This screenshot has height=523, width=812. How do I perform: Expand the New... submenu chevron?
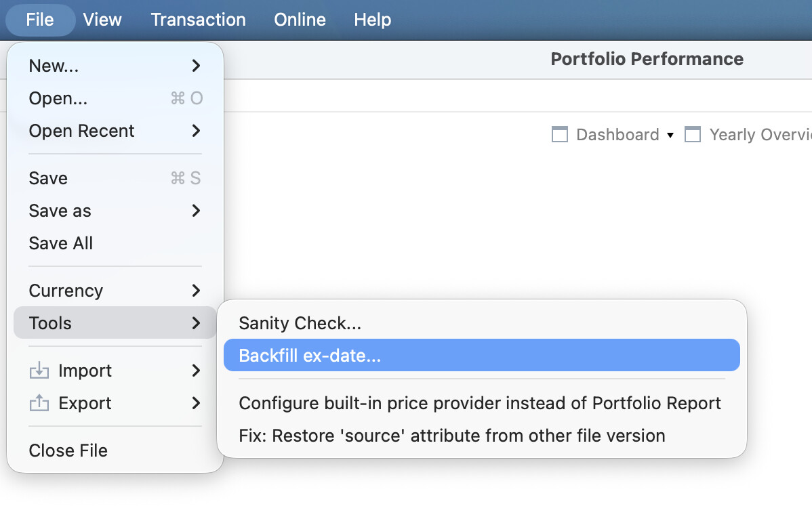[x=196, y=66]
